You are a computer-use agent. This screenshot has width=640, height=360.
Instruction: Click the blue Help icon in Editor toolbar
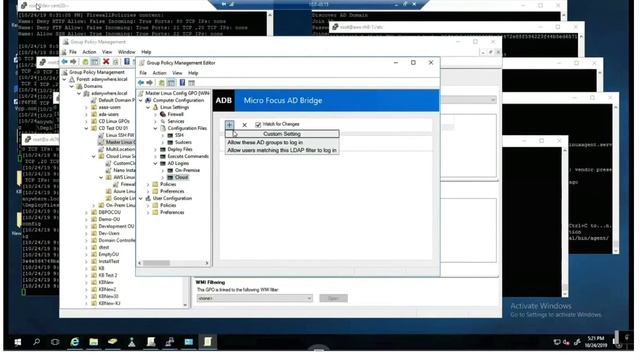coord(182,83)
